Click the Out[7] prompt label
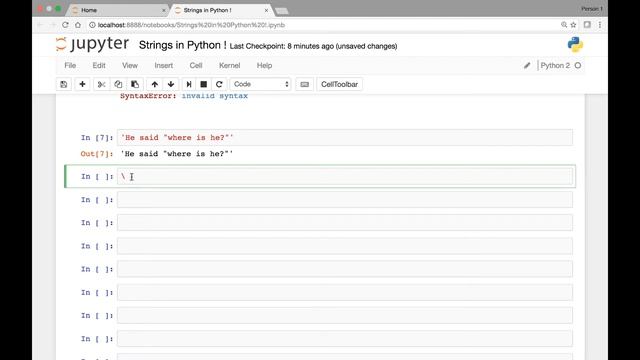This screenshot has height=360, width=640. click(x=97, y=154)
